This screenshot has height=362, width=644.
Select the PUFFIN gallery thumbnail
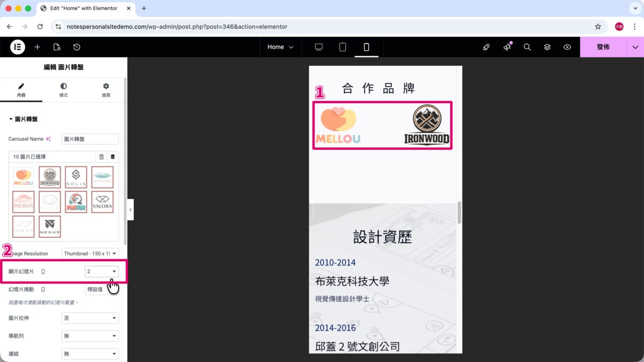pyautogui.click(x=76, y=202)
